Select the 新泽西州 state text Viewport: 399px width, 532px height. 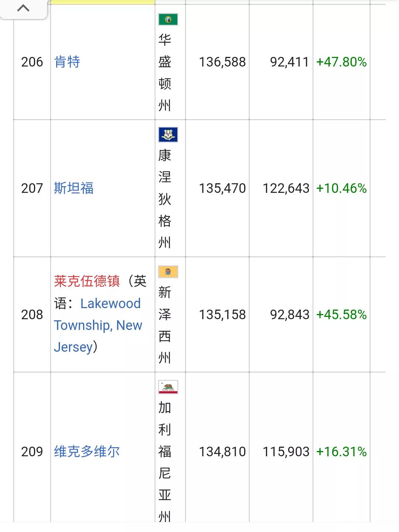pyautogui.click(x=165, y=325)
